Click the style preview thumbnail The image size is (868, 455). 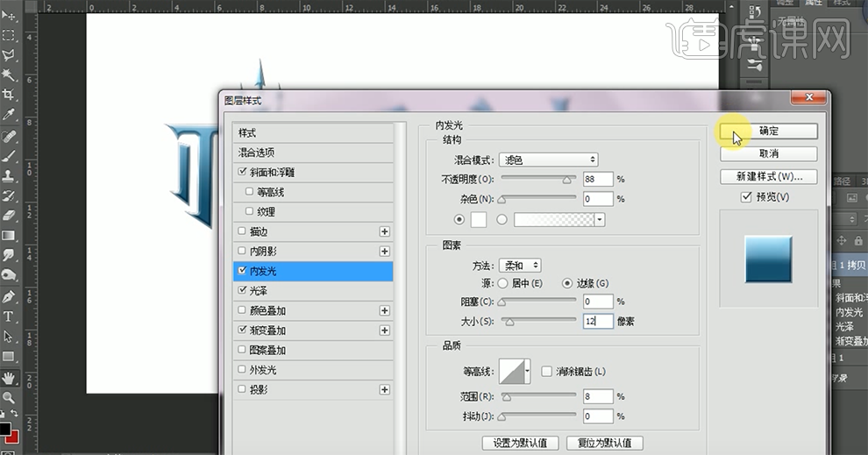point(768,259)
